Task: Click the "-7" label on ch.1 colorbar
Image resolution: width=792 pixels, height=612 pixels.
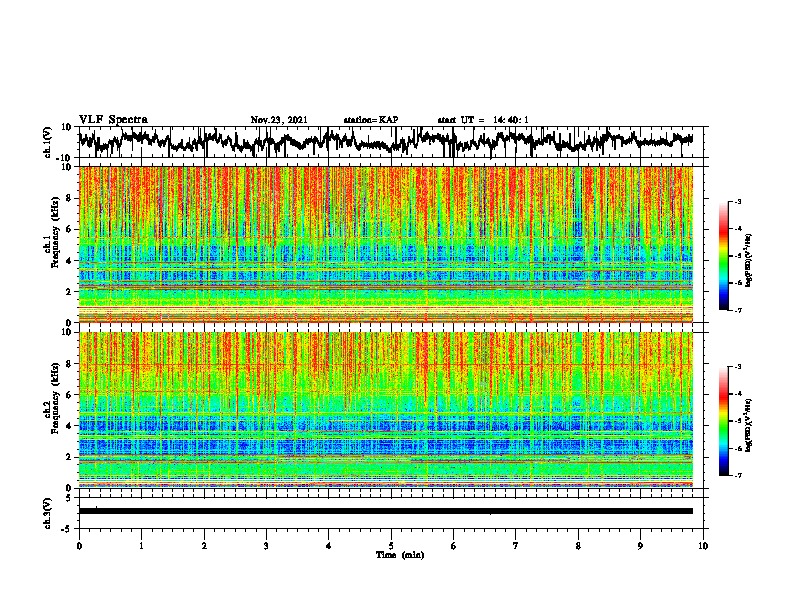Action: point(738,310)
